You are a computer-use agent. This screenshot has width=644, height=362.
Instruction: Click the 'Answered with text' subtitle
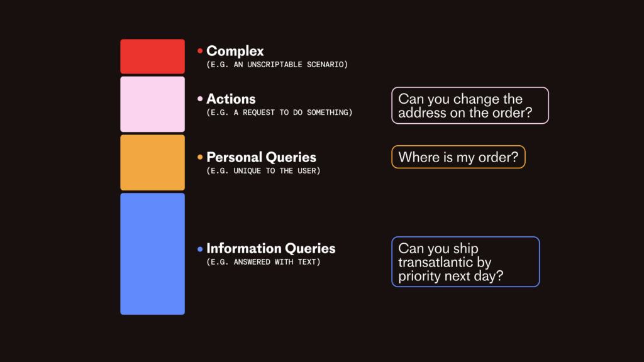click(264, 262)
